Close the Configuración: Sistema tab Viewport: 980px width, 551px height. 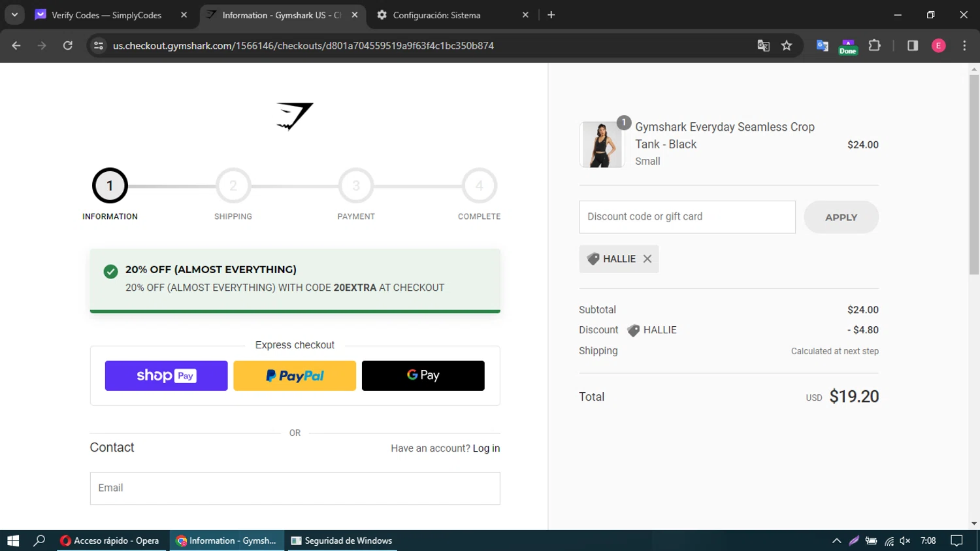click(x=525, y=15)
